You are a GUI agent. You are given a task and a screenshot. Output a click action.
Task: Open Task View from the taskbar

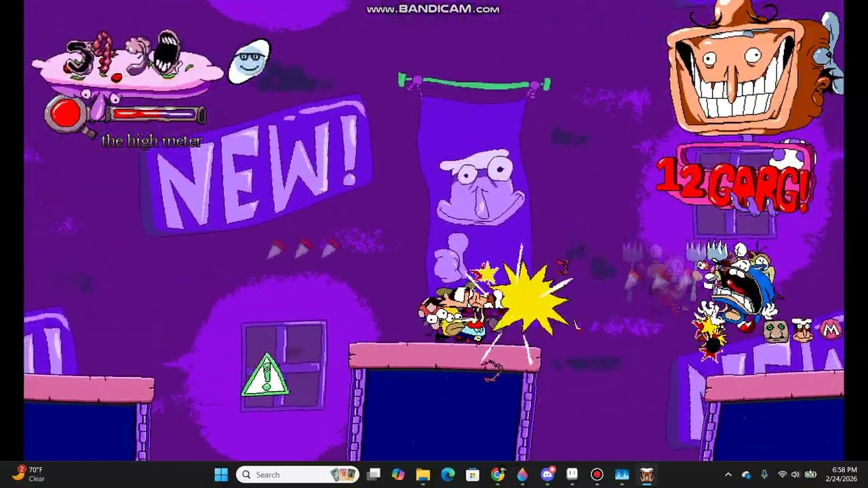[374, 474]
